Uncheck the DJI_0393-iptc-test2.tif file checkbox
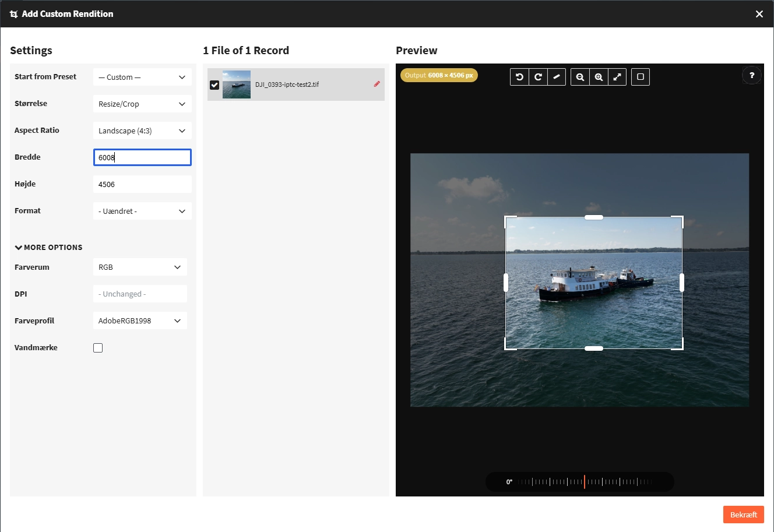This screenshot has width=774, height=532. tap(214, 85)
